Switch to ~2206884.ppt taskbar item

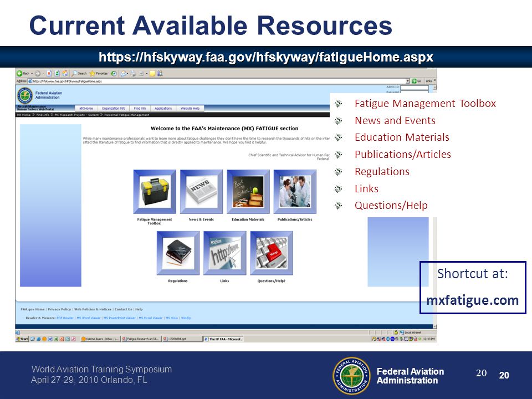[x=182, y=339]
